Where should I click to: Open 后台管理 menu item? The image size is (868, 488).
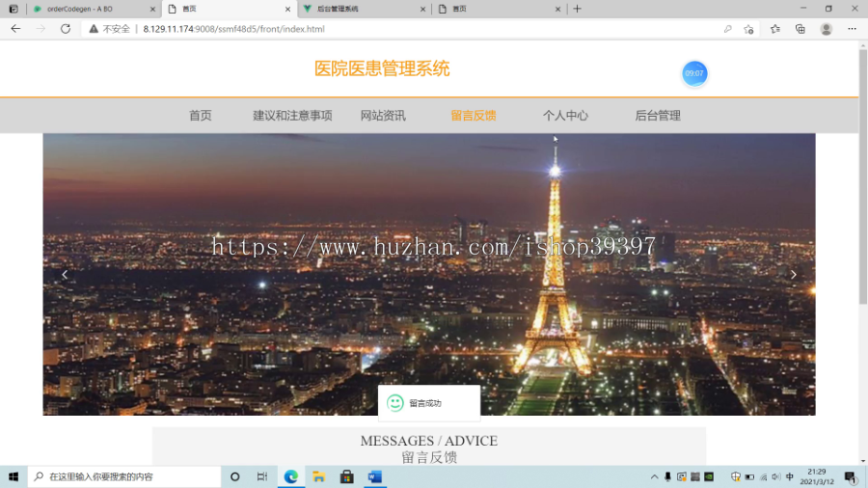[x=658, y=116]
